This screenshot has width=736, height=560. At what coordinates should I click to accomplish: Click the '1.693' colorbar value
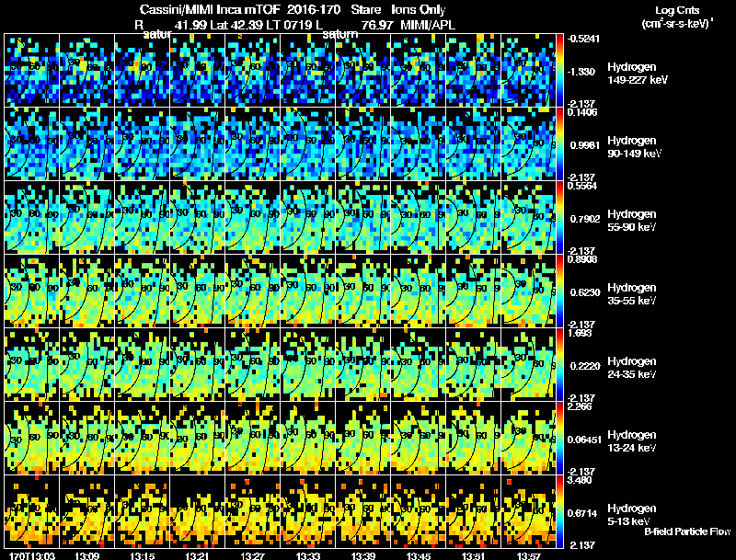(x=580, y=333)
